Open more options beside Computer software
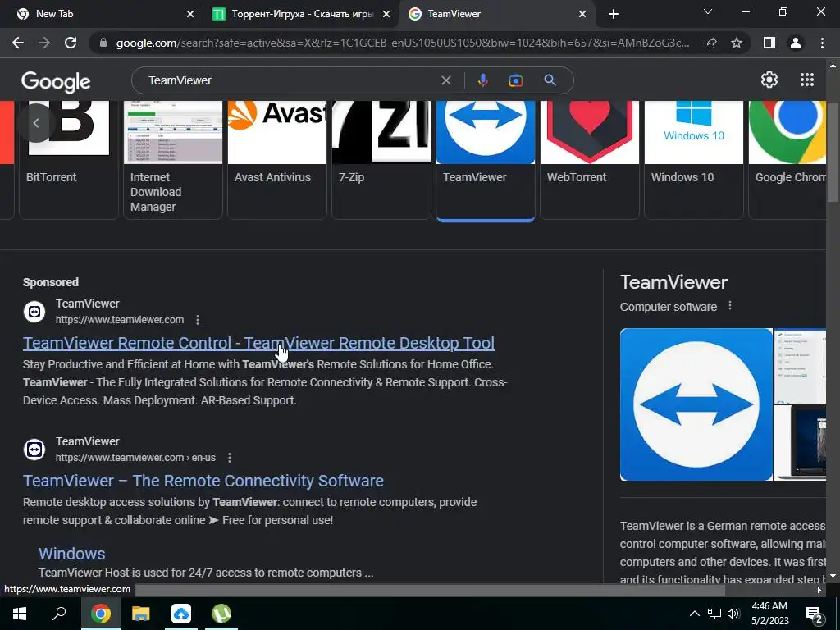Image resolution: width=840 pixels, height=630 pixels. coord(729,306)
